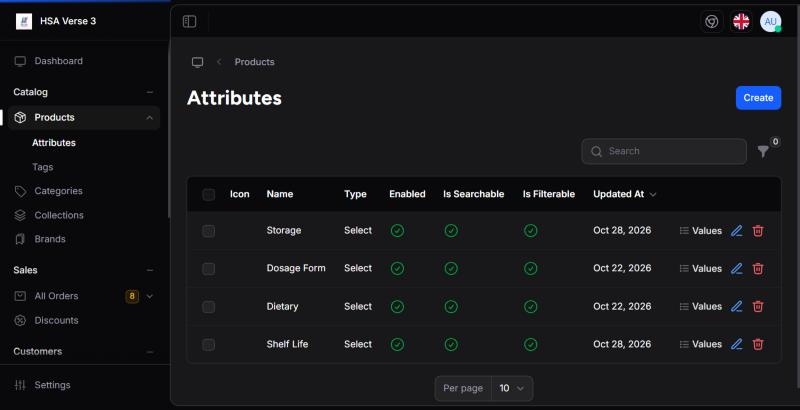The image size is (800, 410).
Task: Select the Shelf Life row checkbox
Action: tap(208, 345)
